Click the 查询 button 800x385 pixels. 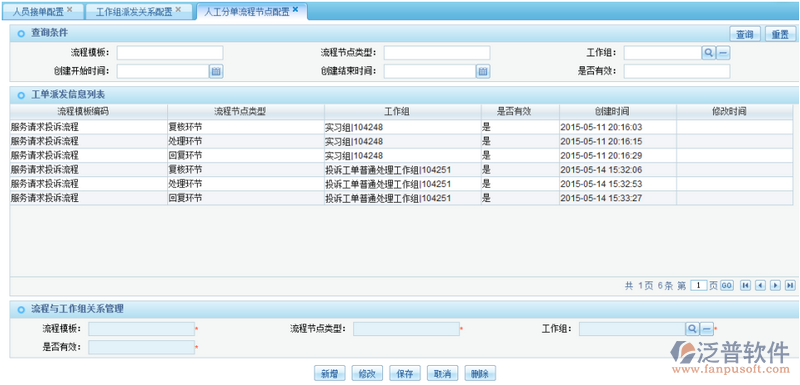pos(745,34)
